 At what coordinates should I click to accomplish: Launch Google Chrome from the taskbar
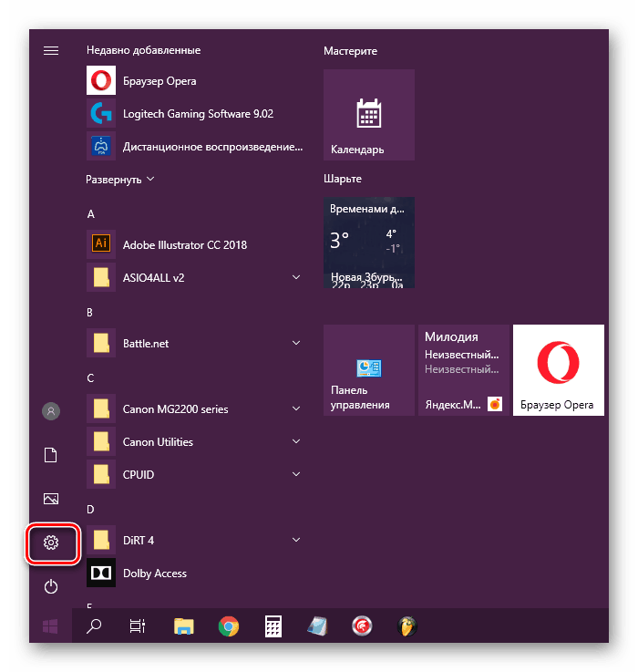tap(229, 626)
